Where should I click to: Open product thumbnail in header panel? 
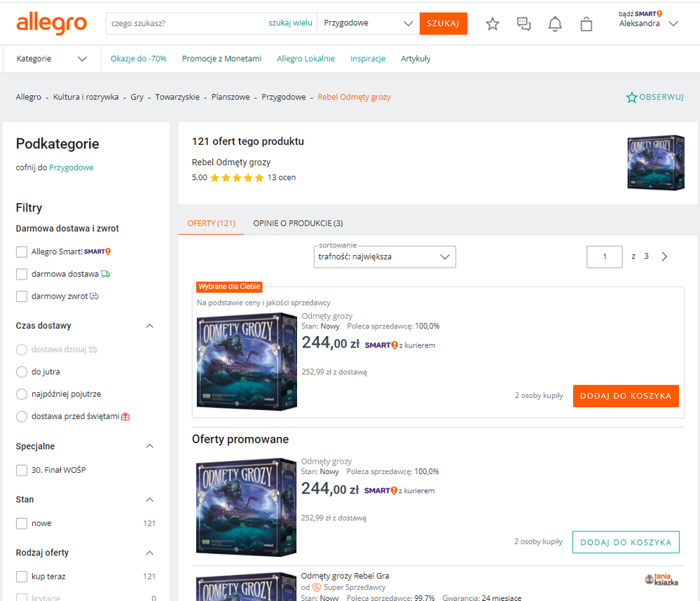tap(655, 163)
